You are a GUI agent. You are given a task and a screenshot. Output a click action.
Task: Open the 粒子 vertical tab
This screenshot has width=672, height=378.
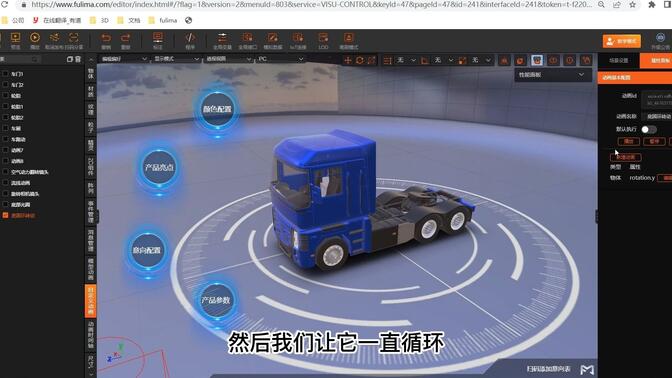pyautogui.click(x=90, y=127)
